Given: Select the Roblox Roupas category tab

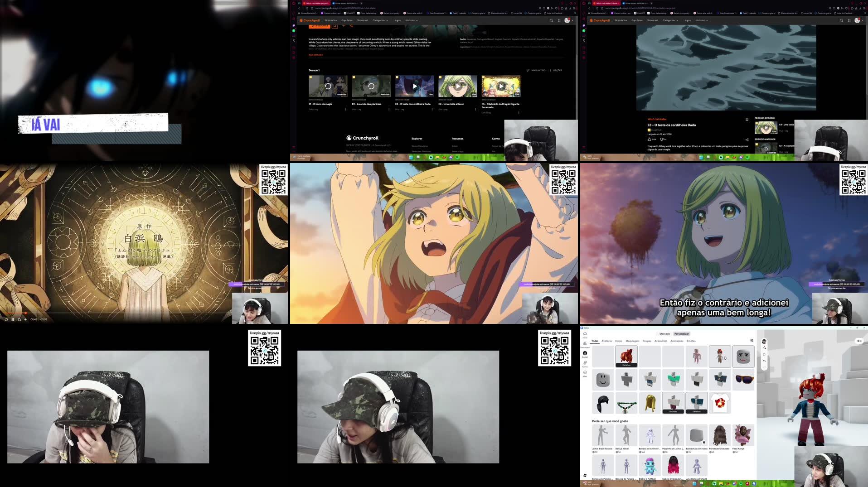Looking at the screenshot, I should tap(647, 341).
